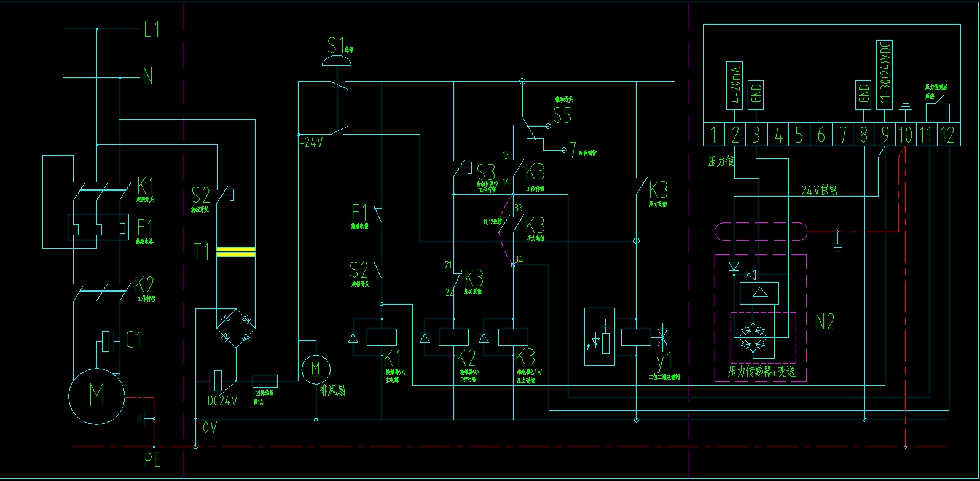The image size is (980, 481).
Task: Select the y1 solenoid valve label
Action: 664,361
